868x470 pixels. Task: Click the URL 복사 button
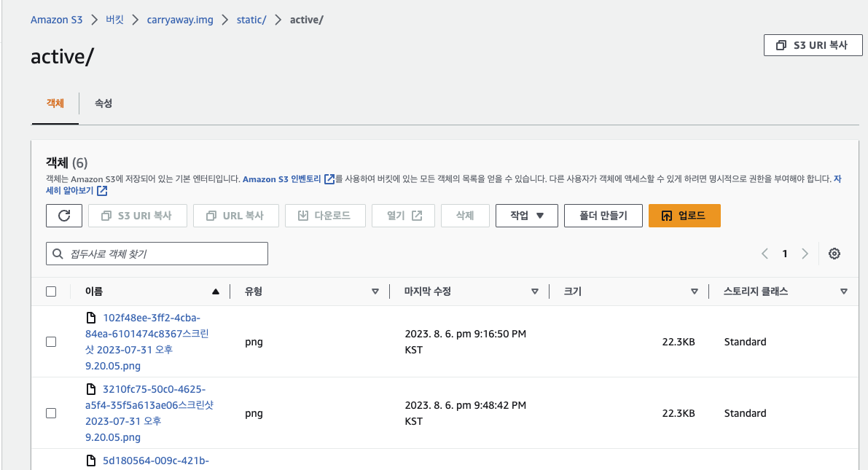tap(236, 216)
